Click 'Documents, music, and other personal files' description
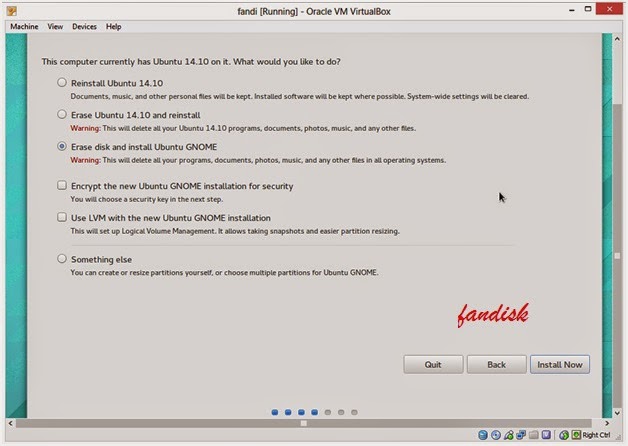 click(x=300, y=96)
